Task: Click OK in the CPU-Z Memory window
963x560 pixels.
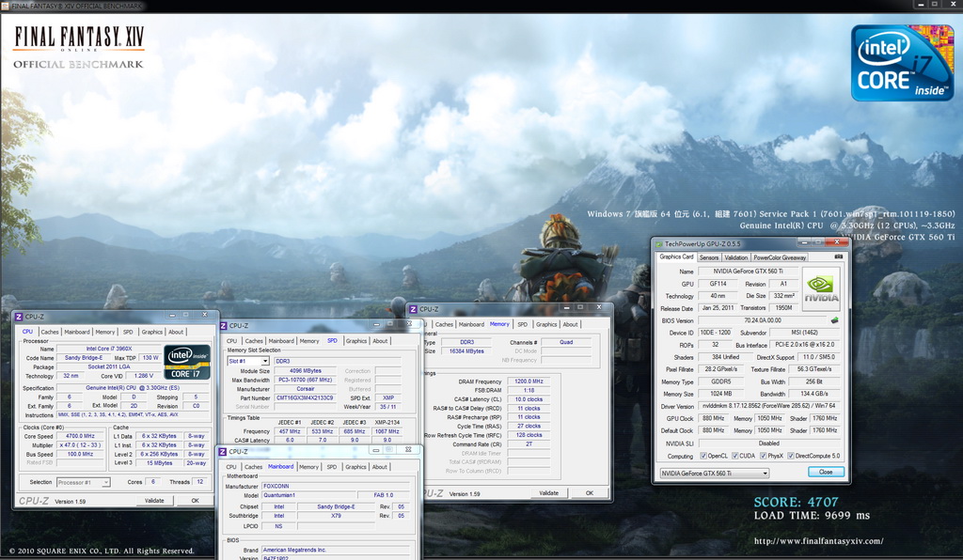Action: pyautogui.click(x=589, y=493)
